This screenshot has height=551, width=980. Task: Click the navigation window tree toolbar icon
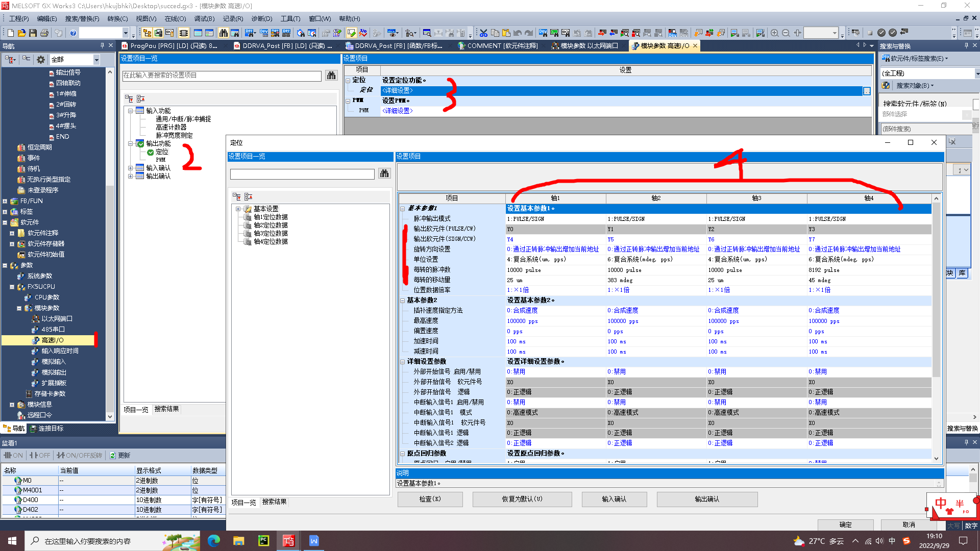click(x=147, y=33)
